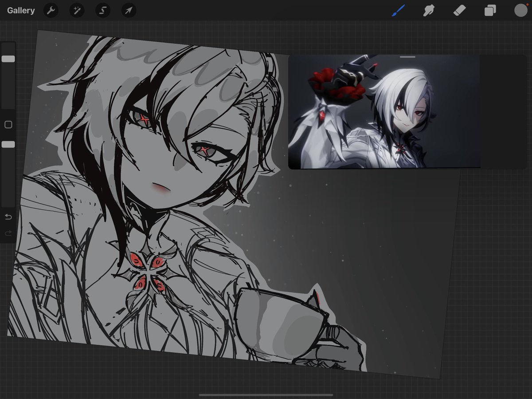Open the active color picker circle

(520, 10)
